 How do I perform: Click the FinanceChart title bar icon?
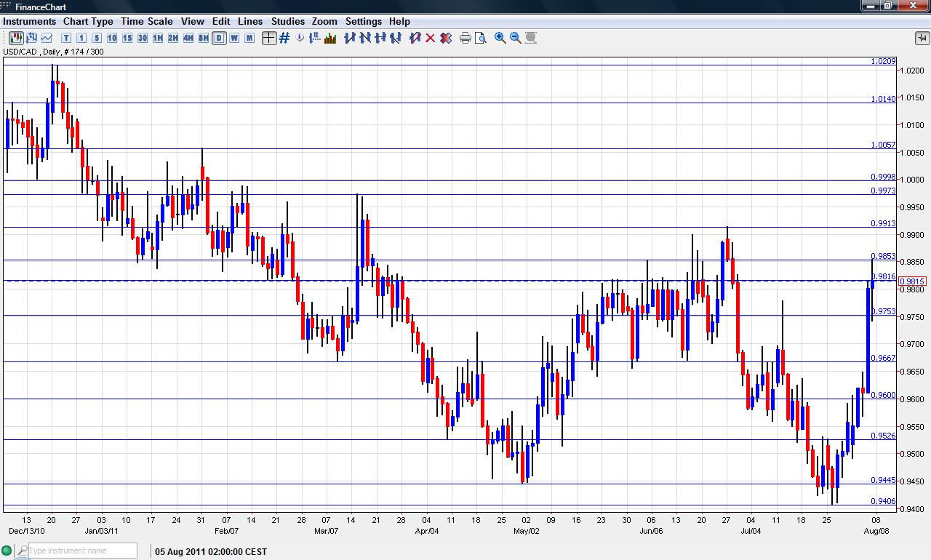point(7,7)
